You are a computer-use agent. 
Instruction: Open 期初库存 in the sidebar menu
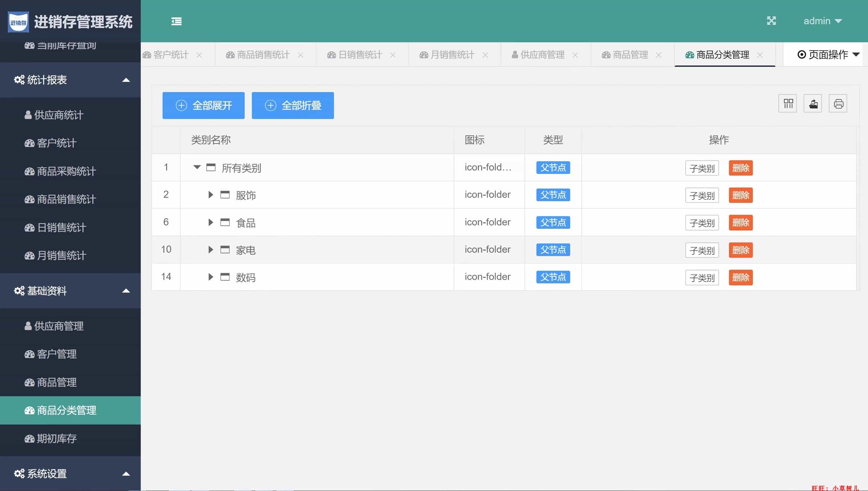coord(57,438)
